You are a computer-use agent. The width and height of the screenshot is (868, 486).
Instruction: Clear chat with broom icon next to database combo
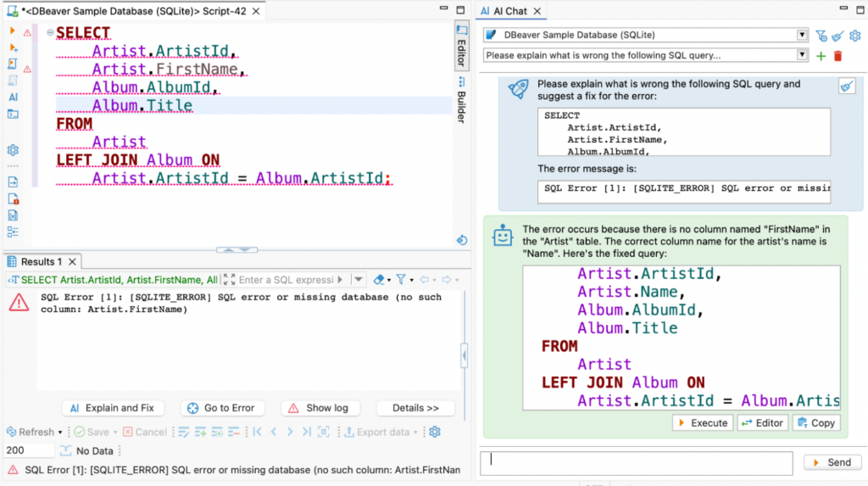838,36
